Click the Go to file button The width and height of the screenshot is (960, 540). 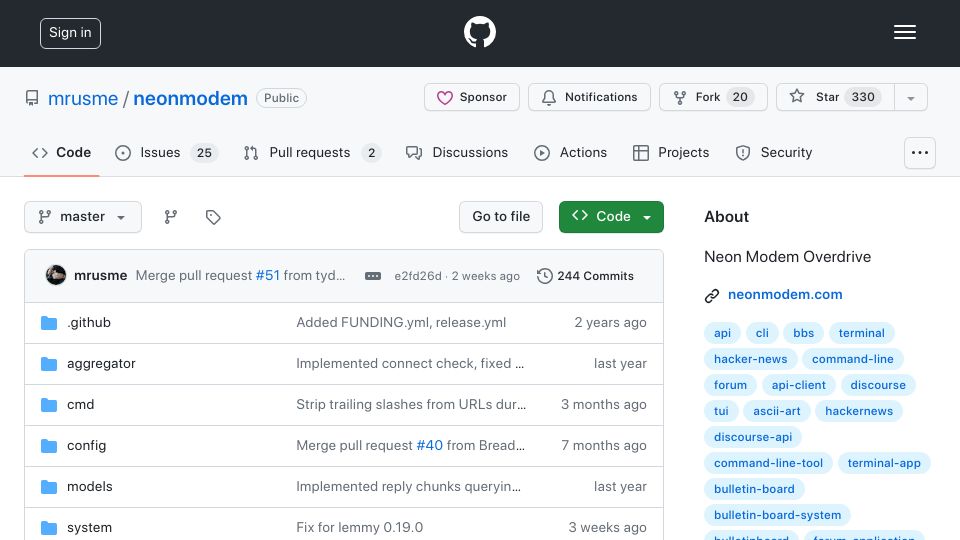click(501, 217)
